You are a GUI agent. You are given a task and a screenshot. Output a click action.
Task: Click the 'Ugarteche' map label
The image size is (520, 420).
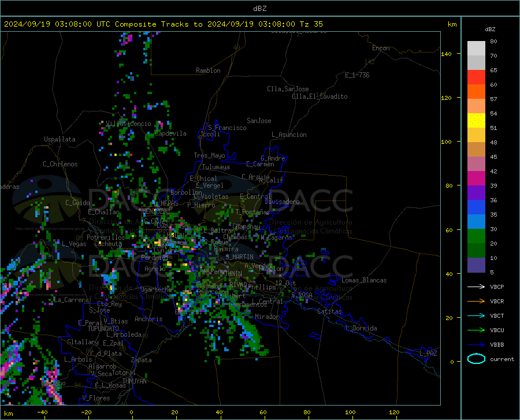pyautogui.click(x=156, y=289)
